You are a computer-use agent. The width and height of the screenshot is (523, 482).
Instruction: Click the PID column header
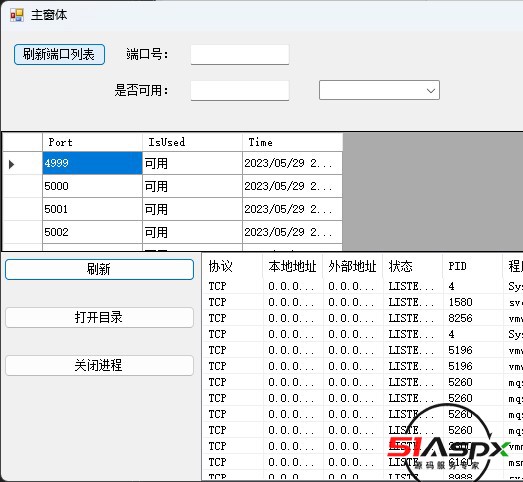[473, 266]
